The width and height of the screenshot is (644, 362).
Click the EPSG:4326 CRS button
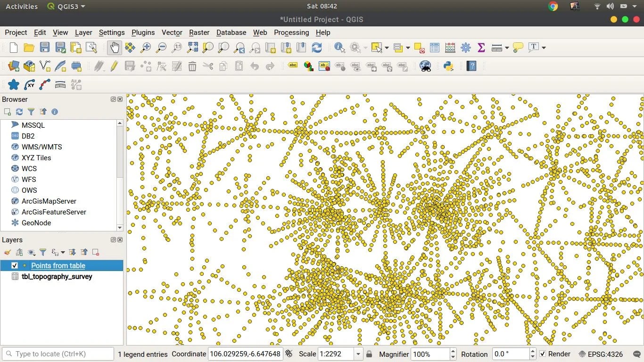601,354
